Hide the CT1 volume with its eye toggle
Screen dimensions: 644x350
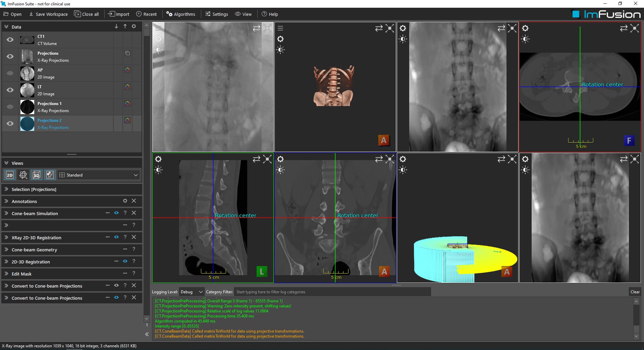(x=10, y=40)
